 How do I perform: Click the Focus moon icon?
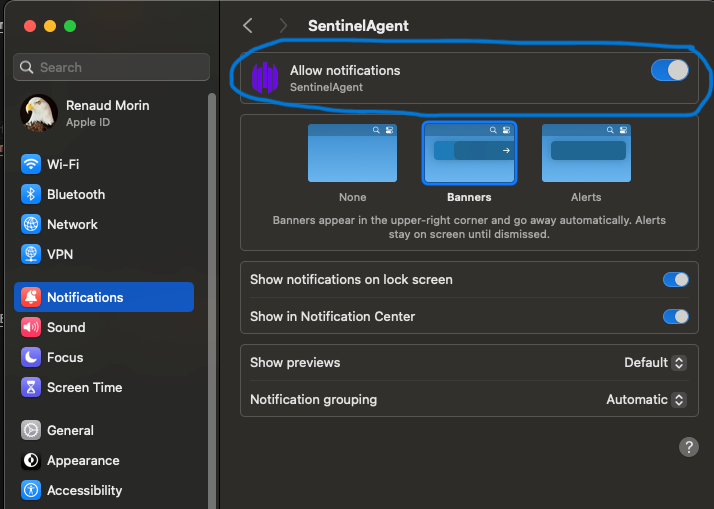(x=31, y=357)
